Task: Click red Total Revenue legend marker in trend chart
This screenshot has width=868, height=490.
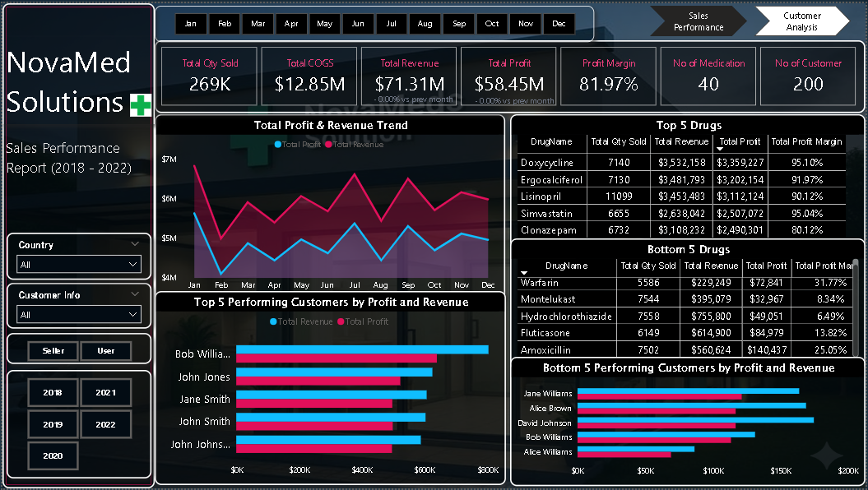Action: pos(327,144)
